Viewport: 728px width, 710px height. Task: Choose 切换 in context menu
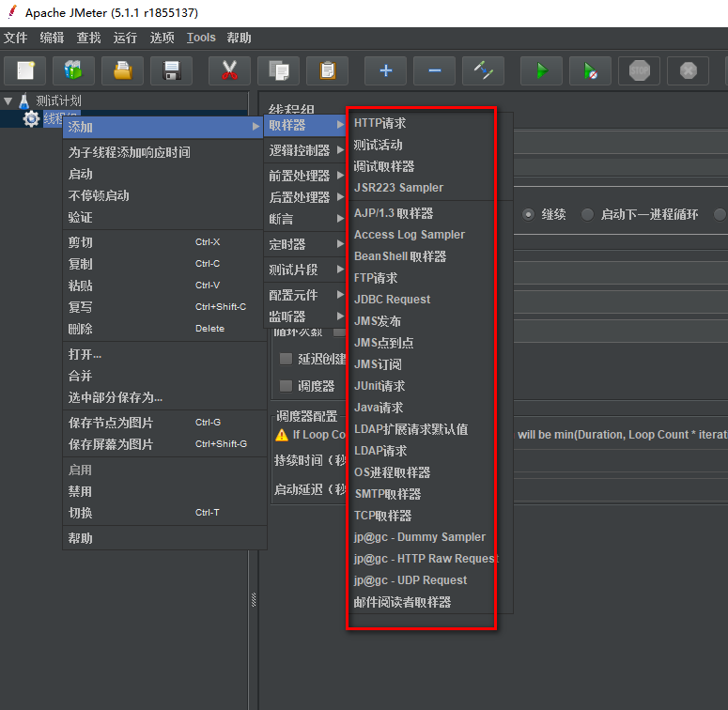point(163,513)
